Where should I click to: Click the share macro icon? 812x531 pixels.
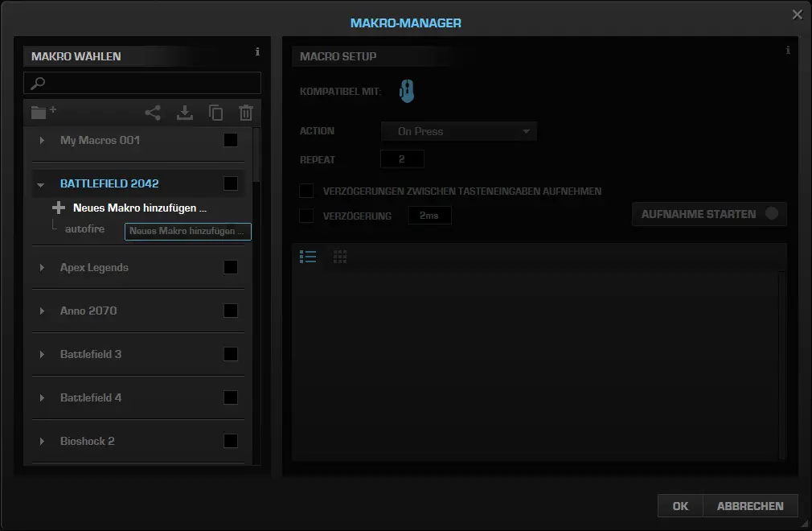(153, 113)
